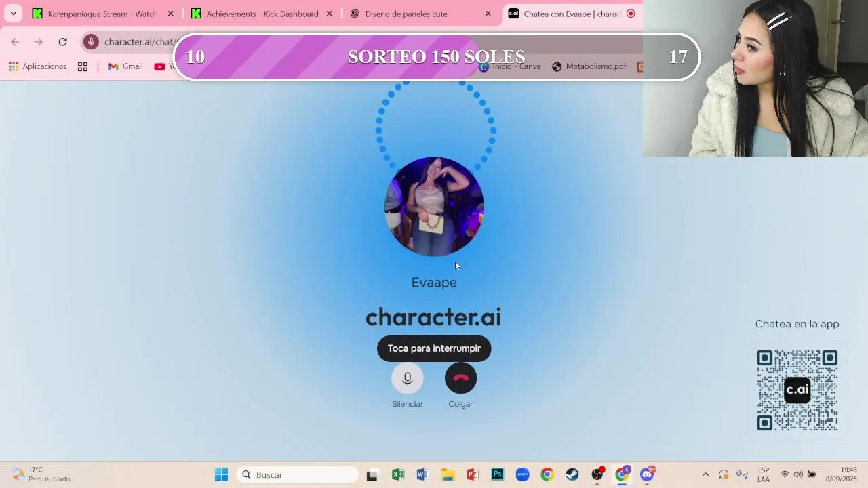Open the Metabolismo.pdf bookmark
This screenshot has width=868, height=488.
pyautogui.click(x=589, y=66)
